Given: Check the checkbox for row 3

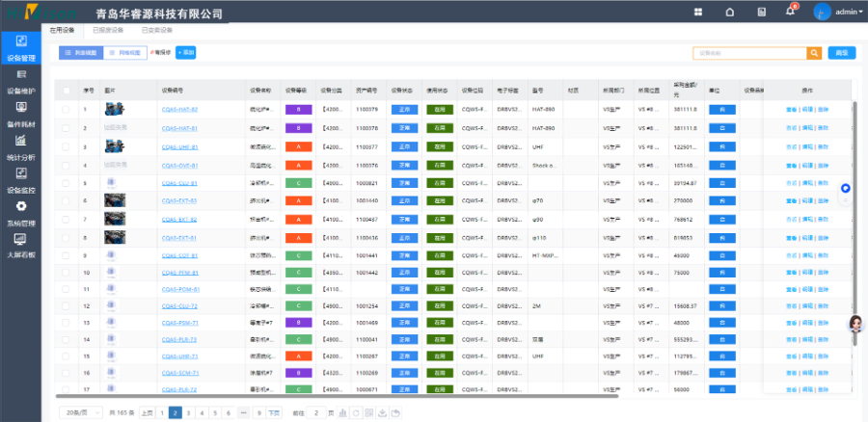Looking at the screenshot, I should [x=66, y=146].
